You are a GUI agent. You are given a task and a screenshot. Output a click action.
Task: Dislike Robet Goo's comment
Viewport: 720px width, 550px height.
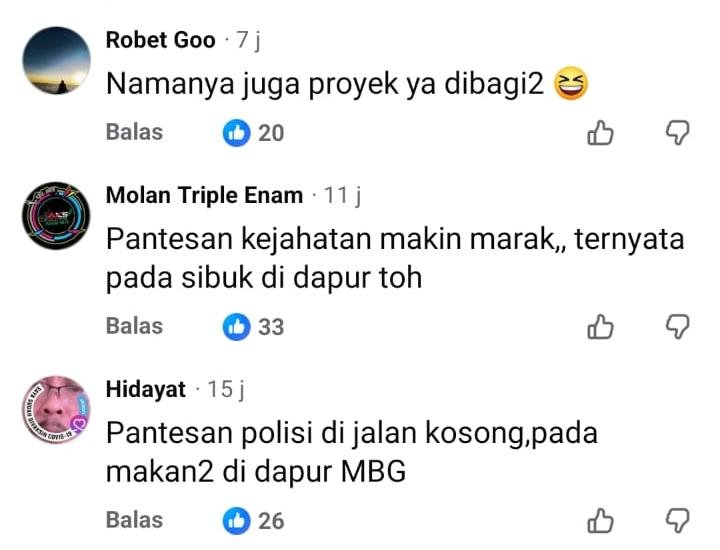pos(678,133)
